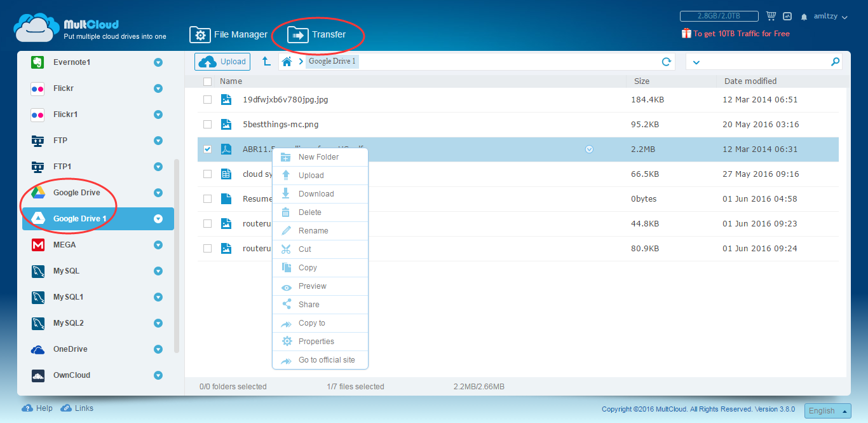Choose Cut in the context menu

(x=320, y=249)
